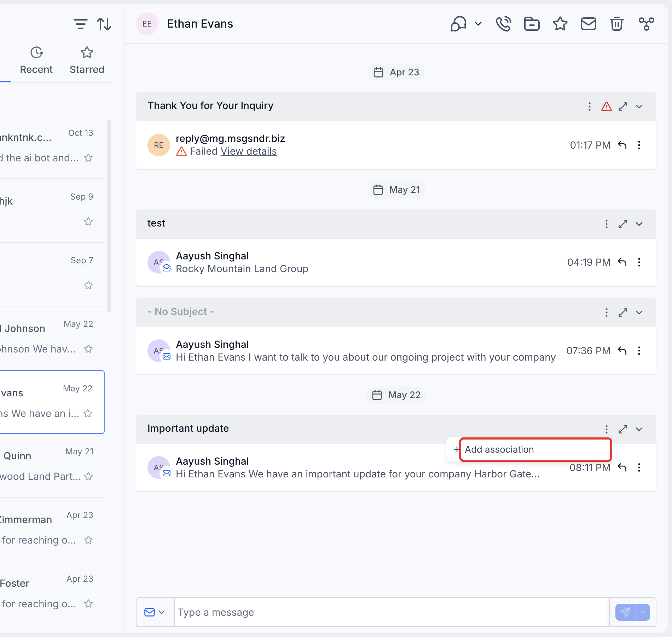
Task: Open options menu for Thank You for Your Inquiry
Action: 589,107
